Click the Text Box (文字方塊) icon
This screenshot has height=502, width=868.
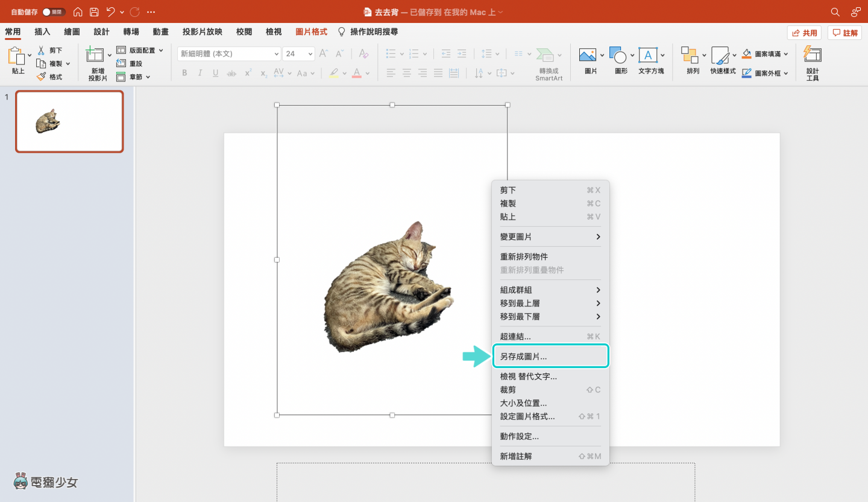point(648,56)
